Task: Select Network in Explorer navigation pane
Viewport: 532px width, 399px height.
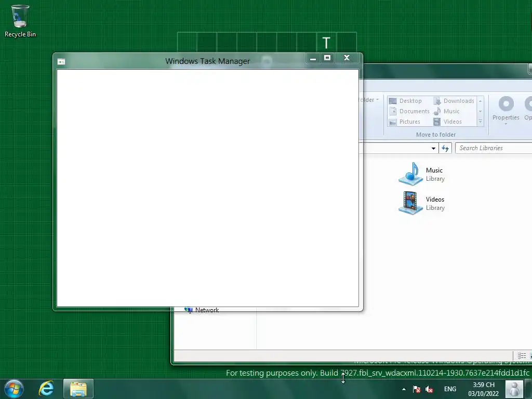Action: pos(202,310)
